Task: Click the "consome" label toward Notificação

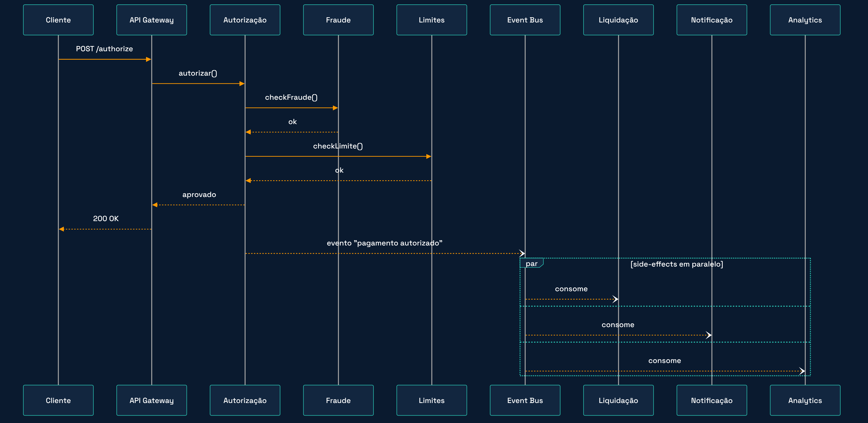Action: click(618, 325)
